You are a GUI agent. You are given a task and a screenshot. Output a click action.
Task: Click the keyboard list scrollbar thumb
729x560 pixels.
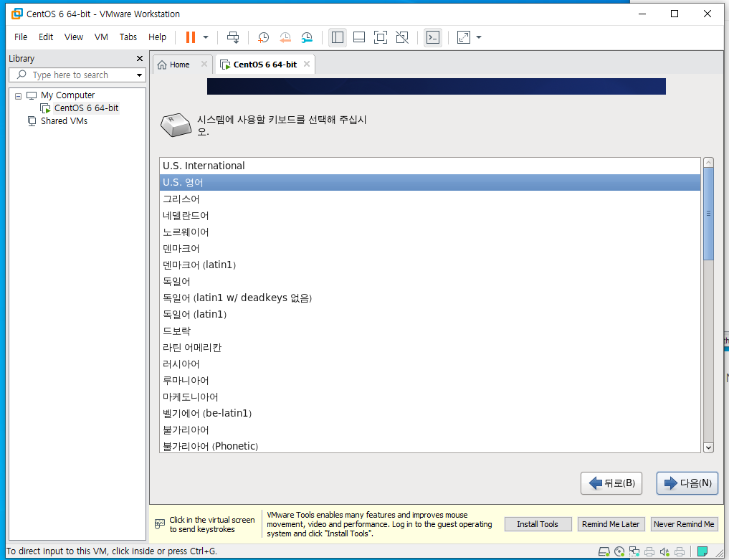[x=708, y=214]
